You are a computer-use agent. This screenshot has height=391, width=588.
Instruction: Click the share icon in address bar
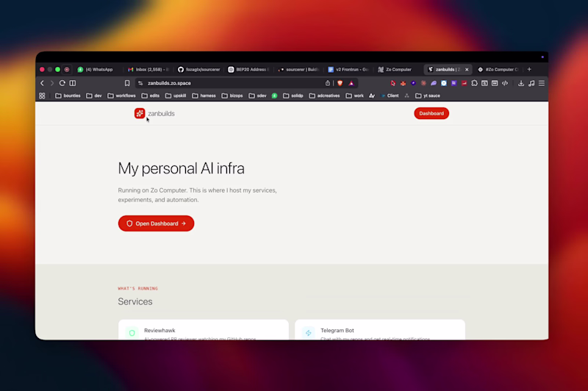[x=327, y=83]
